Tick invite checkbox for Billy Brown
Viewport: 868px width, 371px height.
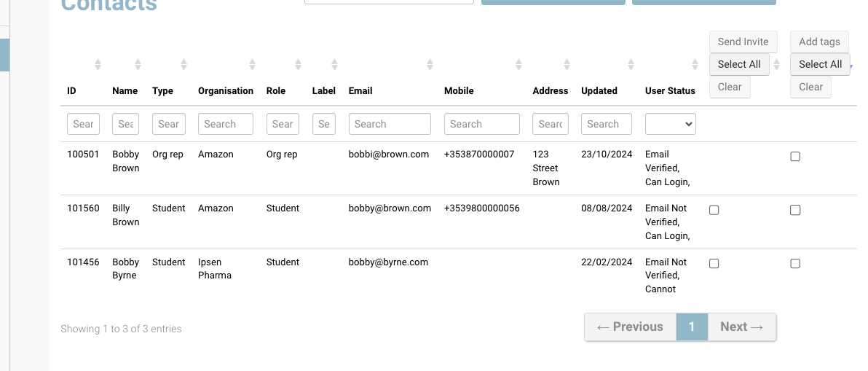(x=714, y=210)
